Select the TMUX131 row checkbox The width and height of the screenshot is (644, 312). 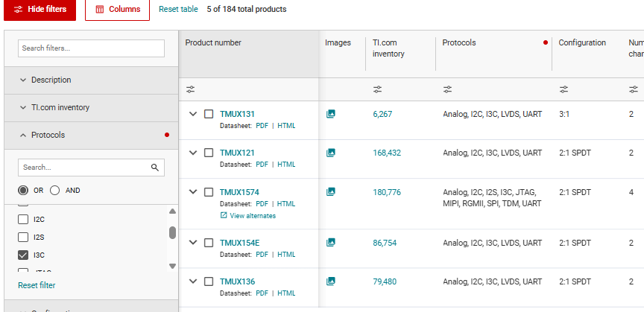click(209, 114)
